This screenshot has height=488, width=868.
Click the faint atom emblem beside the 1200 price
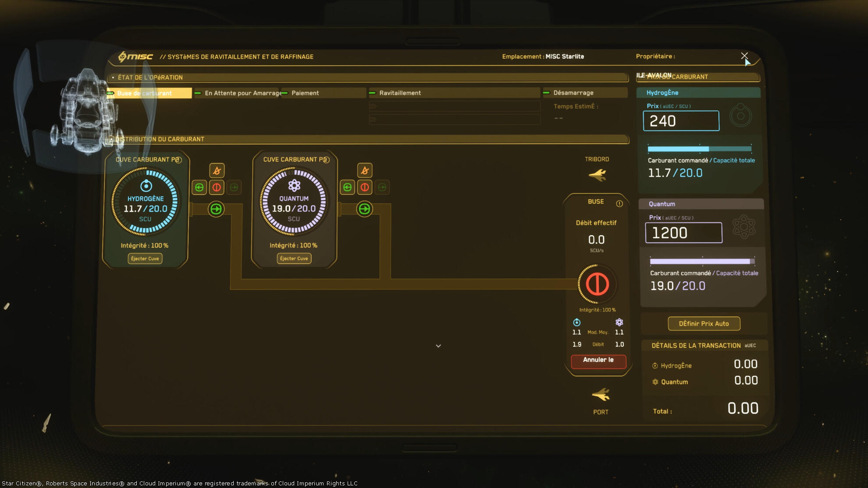(744, 227)
